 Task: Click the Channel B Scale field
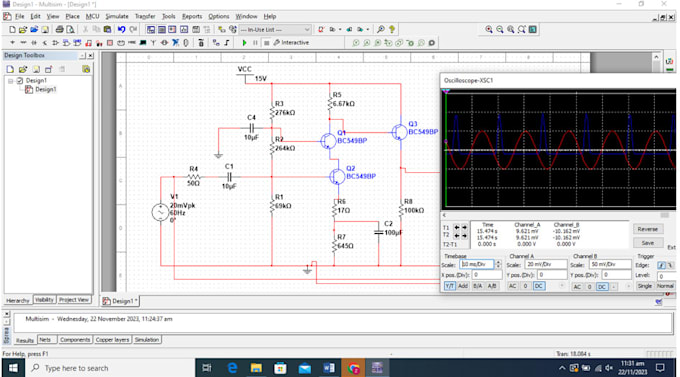[610, 264]
